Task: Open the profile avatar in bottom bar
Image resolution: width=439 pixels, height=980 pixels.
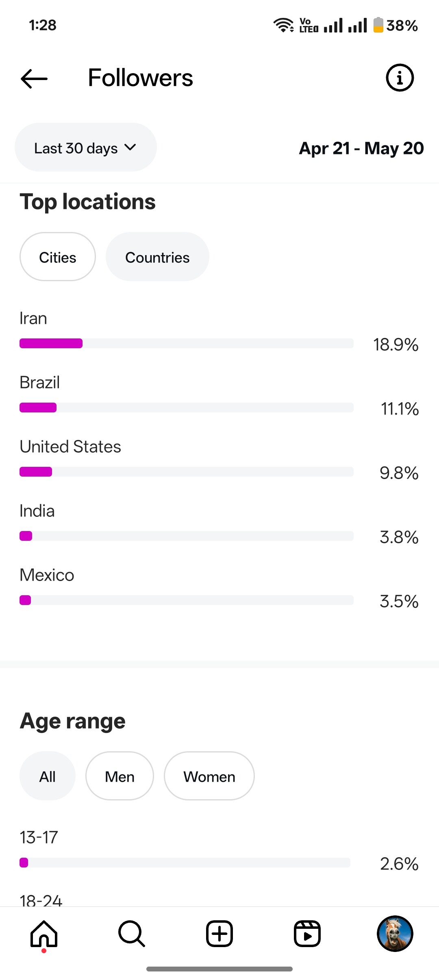Action: tap(395, 934)
